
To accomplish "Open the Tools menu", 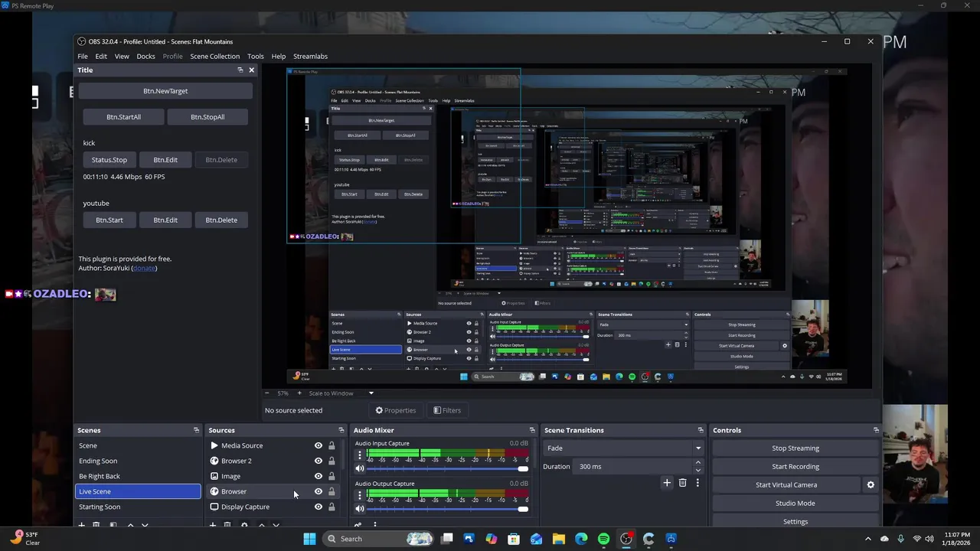I will [x=256, y=56].
